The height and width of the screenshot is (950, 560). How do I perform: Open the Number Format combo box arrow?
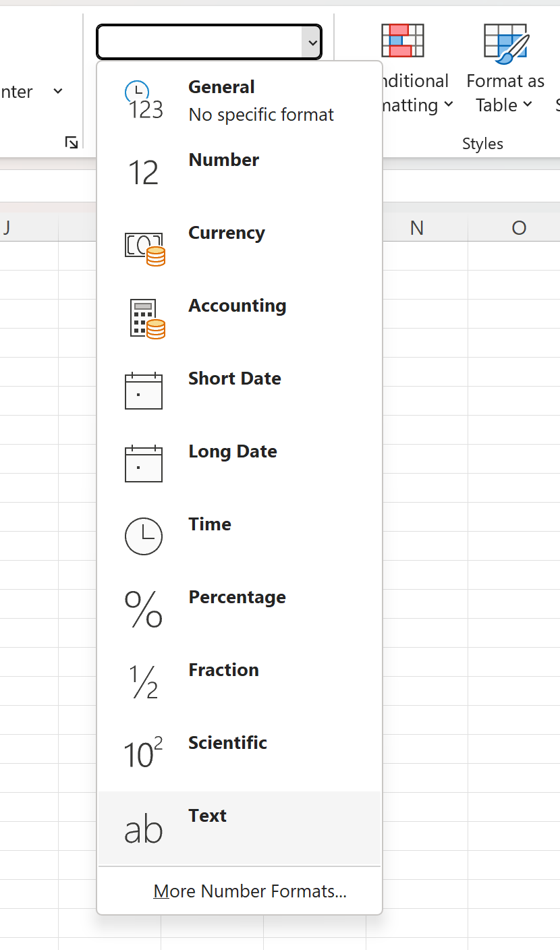pos(312,42)
